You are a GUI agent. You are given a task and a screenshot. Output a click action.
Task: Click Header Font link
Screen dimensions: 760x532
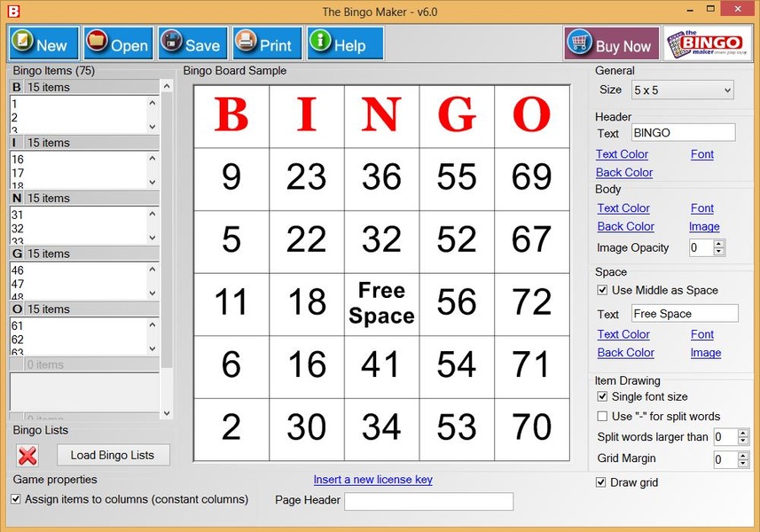pos(701,154)
